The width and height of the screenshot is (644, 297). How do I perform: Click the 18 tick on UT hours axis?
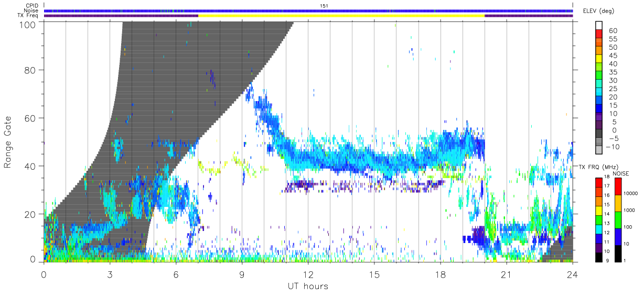pos(441,275)
